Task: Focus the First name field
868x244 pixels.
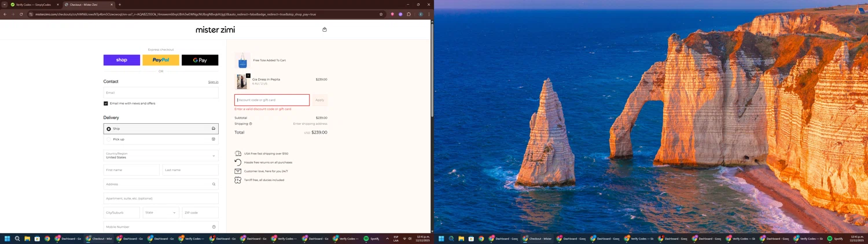Action: pos(131,170)
